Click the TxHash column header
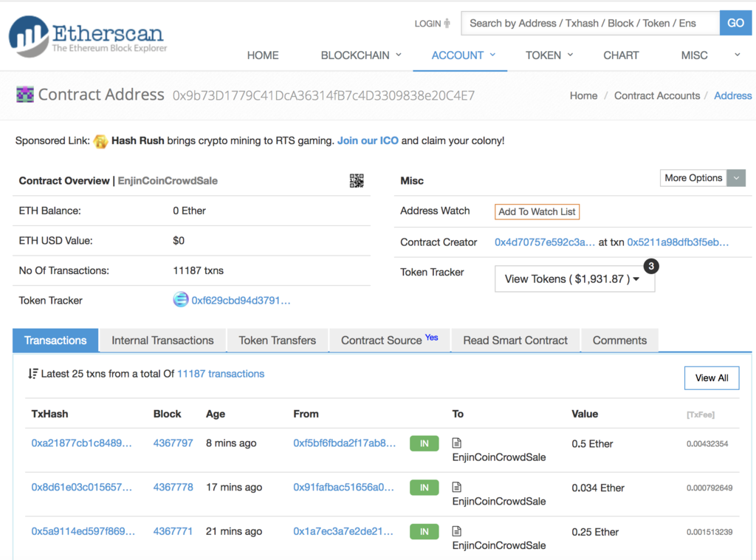 tap(49, 414)
